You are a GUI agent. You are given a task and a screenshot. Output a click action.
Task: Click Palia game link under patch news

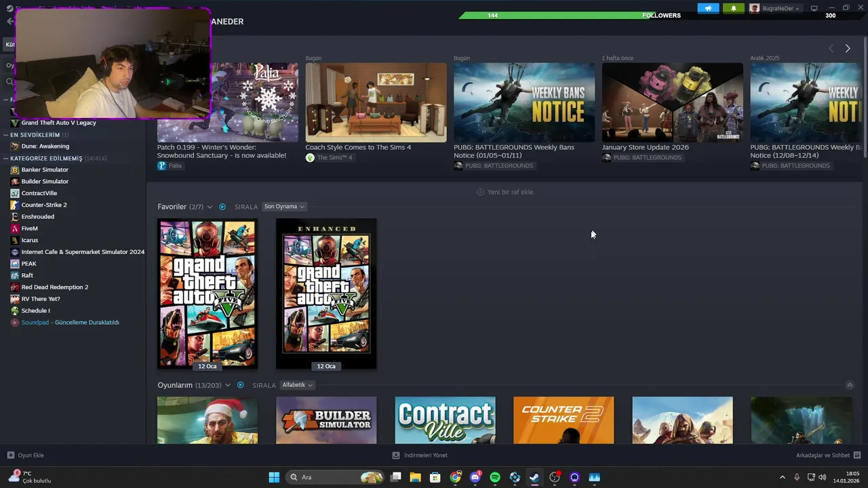tap(170, 165)
